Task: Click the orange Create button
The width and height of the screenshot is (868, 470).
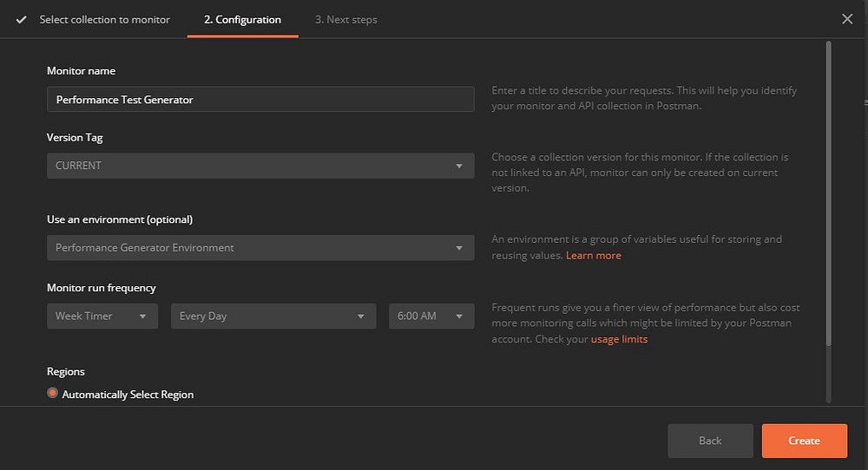Action: (x=804, y=441)
